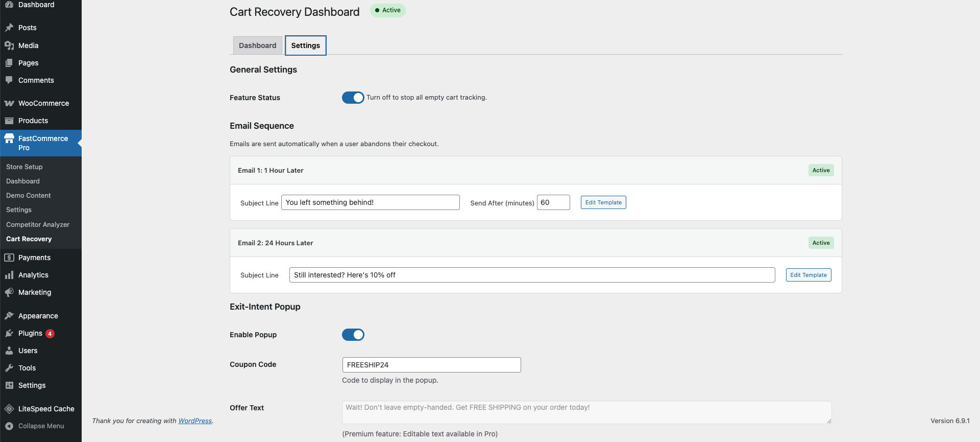Toggle the Enable Popup switch
The height and width of the screenshot is (442, 980).
(353, 335)
